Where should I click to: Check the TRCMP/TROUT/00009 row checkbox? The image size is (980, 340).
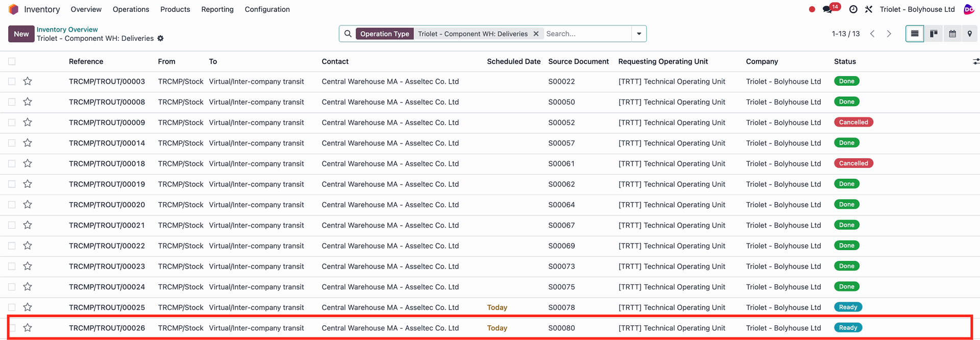tap(12, 123)
